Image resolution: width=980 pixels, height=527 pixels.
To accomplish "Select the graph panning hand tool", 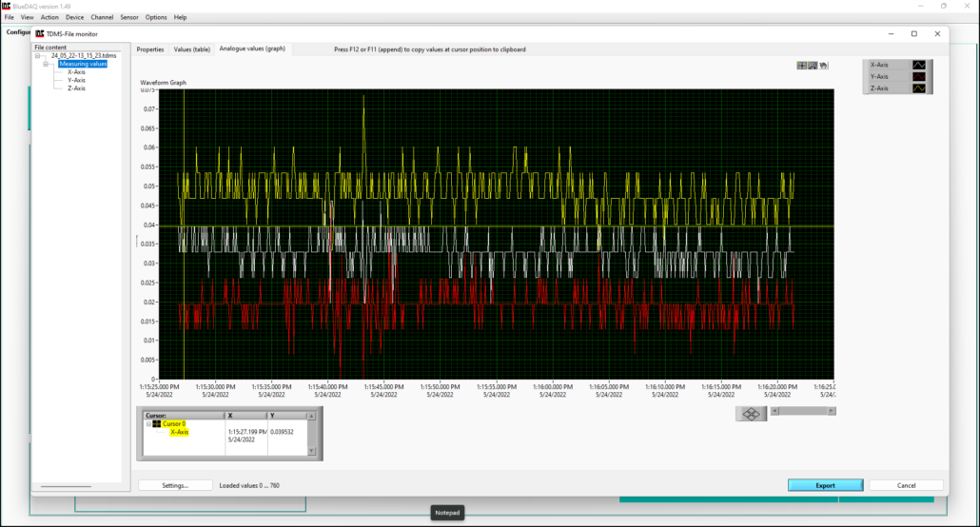I will 823,66.
